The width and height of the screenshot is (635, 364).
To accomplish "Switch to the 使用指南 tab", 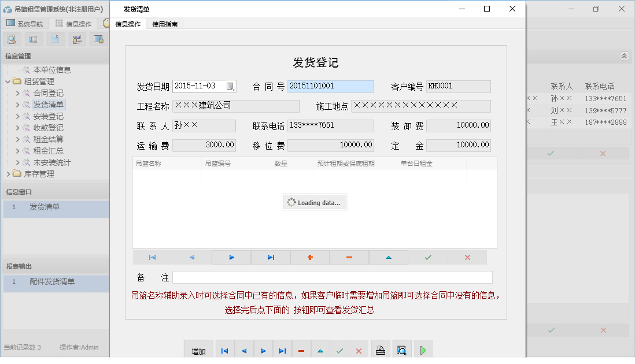I will click(x=165, y=24).
